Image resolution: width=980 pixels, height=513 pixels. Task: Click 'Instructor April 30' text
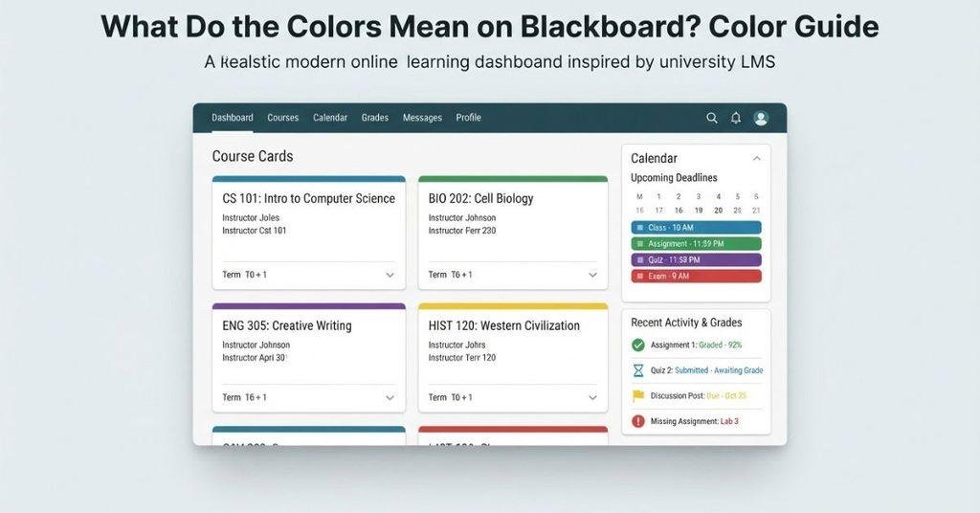[x=254, y=358]
